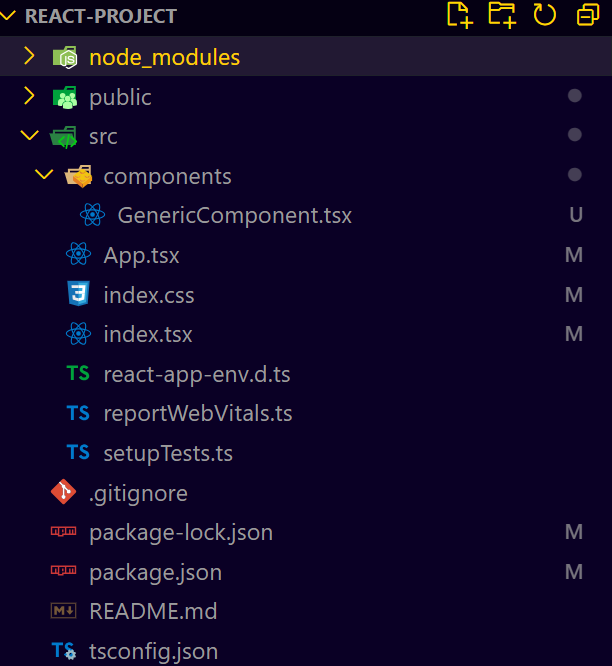Click the change dot on src folder
This screenshot has width=612, height=666.
coord(575,135)
